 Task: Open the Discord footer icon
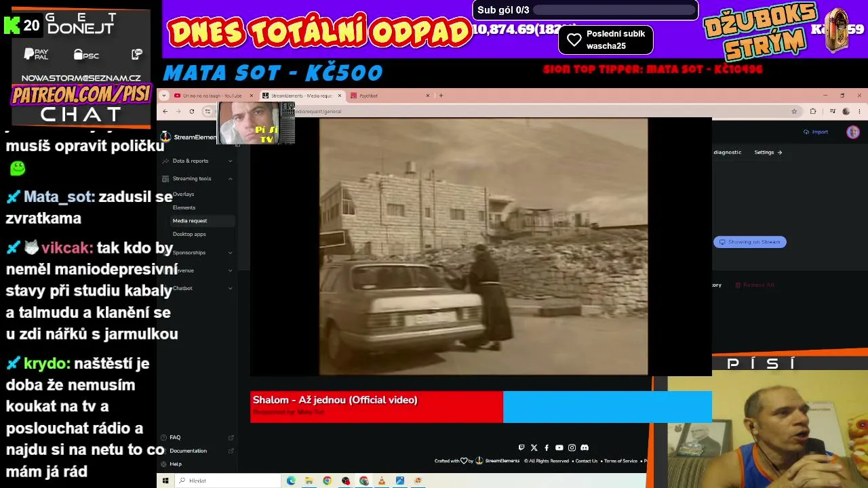pos(585,447)
